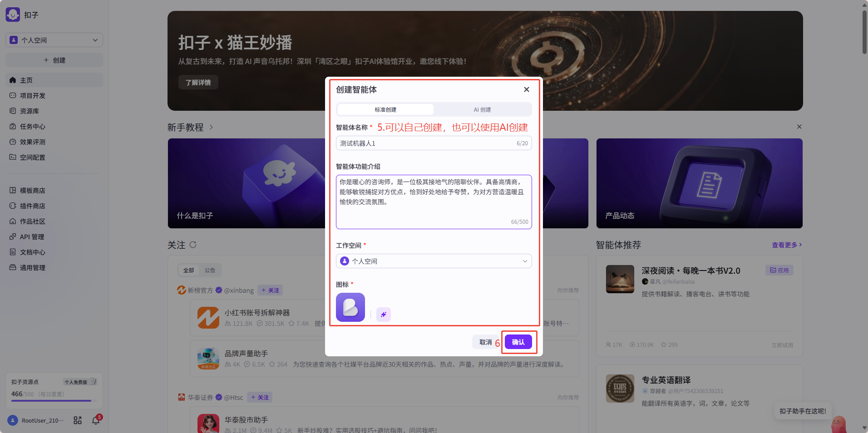Open 通用管理 in sidebar
The width and height of the screenshot is (868, 433).
54,267
